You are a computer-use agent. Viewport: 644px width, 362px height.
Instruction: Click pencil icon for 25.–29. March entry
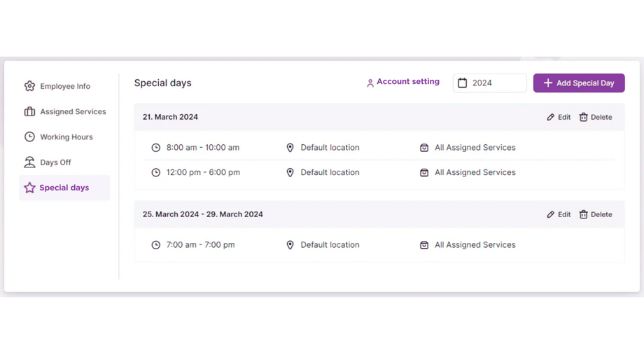point(551,214)
